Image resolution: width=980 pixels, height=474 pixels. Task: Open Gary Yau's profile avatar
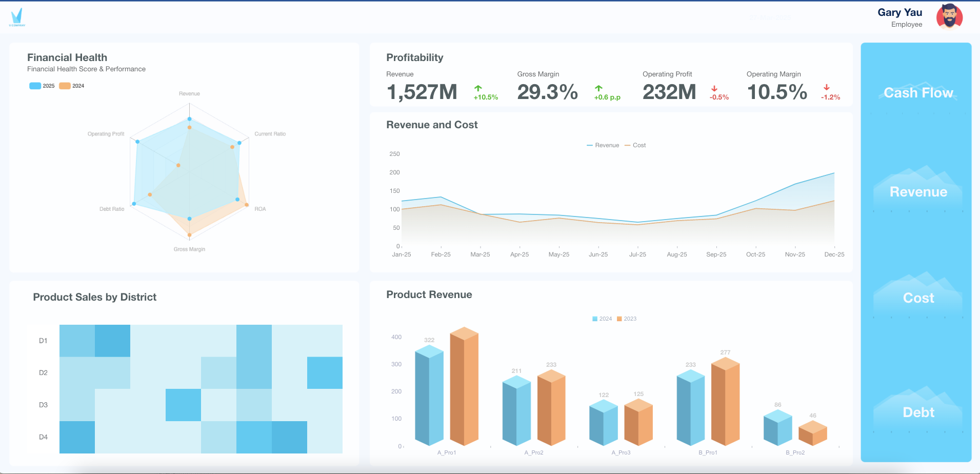click(949, 17)
